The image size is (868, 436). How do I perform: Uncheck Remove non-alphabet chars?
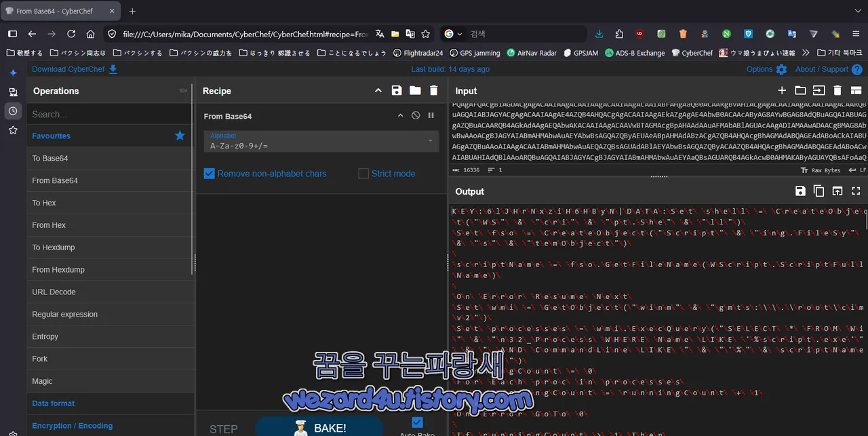click(x=210, y=174)
